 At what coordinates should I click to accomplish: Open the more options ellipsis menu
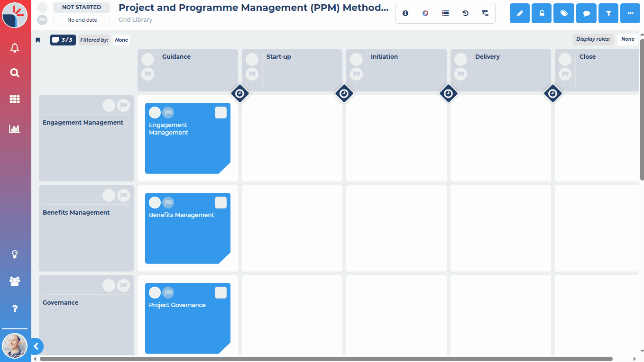point(630,13)
